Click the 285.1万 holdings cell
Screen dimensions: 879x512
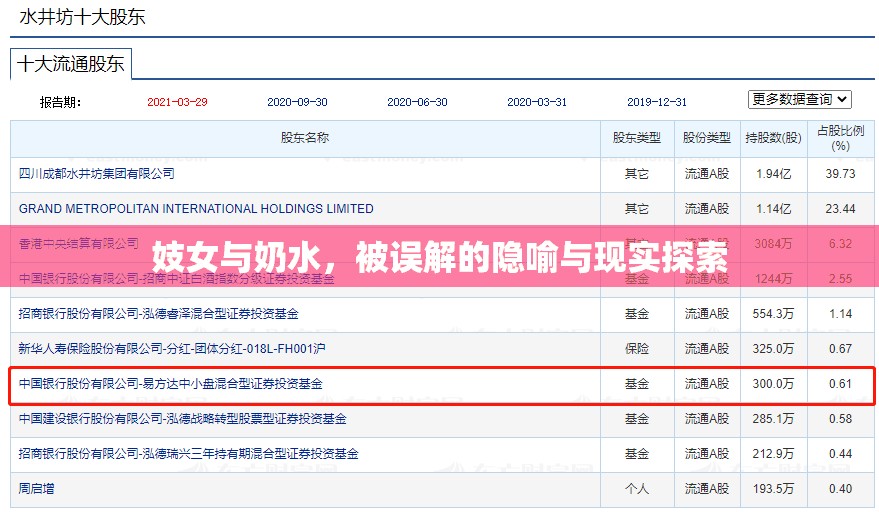(774, 419)
